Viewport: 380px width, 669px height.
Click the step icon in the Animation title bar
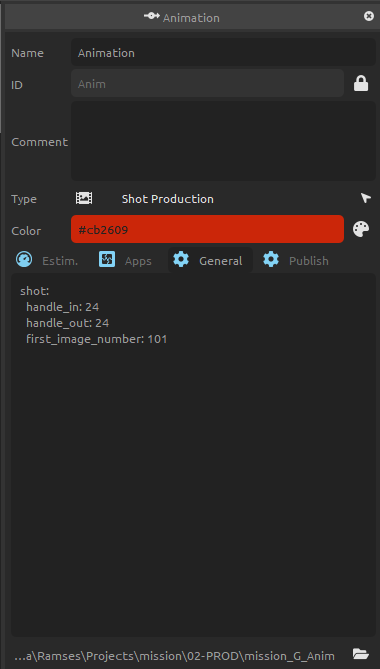click(151, 16)
